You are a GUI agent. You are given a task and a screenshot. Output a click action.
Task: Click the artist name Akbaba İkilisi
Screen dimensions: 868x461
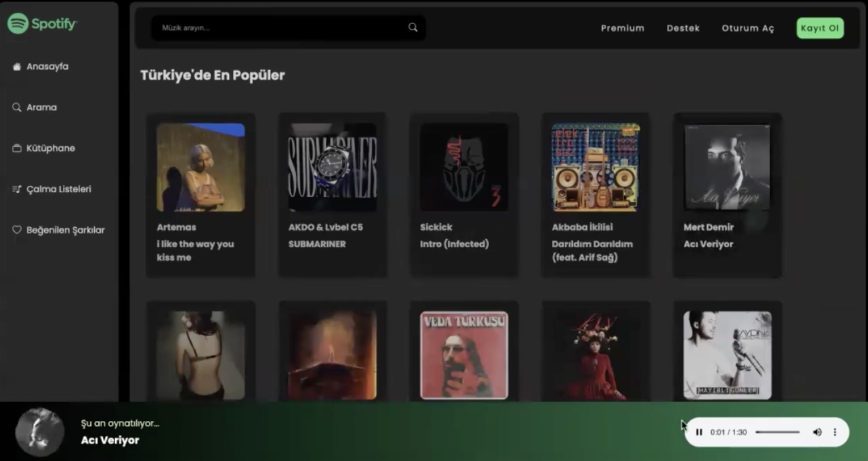[582, 227]
